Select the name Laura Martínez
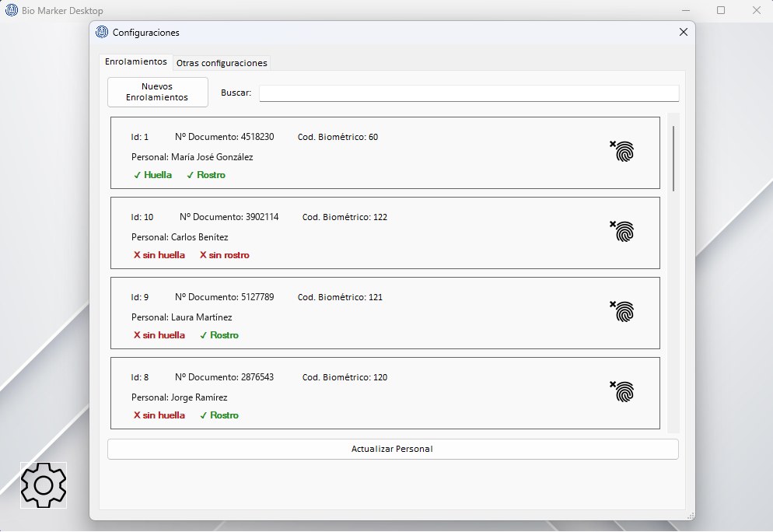773x532 pixels. coord(201,317)
